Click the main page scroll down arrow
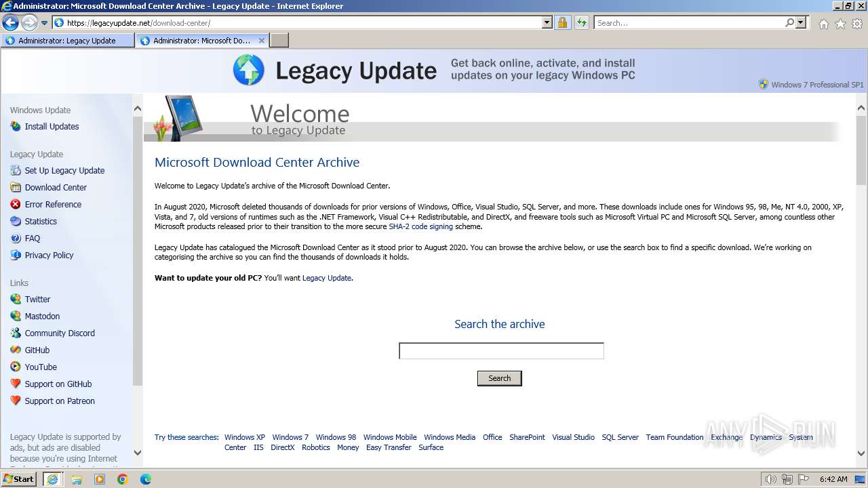 click(x=861, y=453)
